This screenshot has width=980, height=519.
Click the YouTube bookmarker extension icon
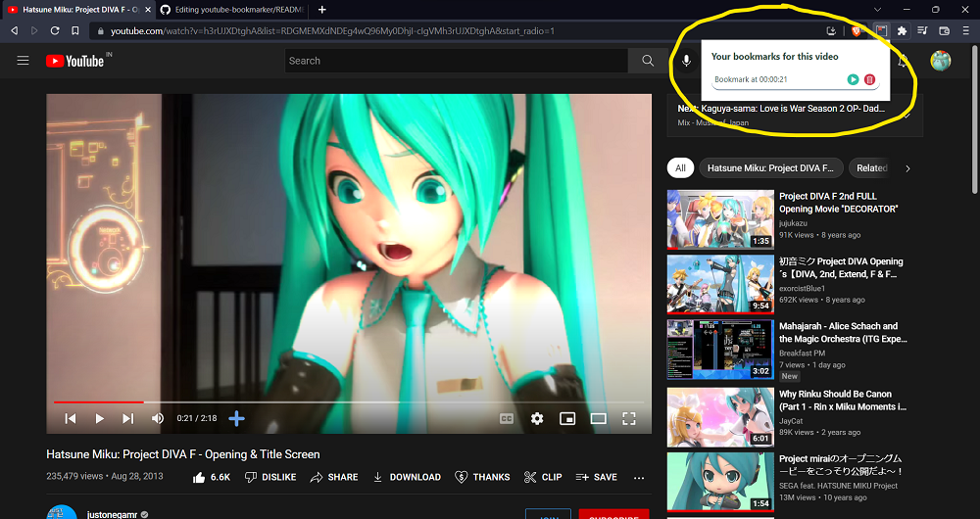(881, 30)
